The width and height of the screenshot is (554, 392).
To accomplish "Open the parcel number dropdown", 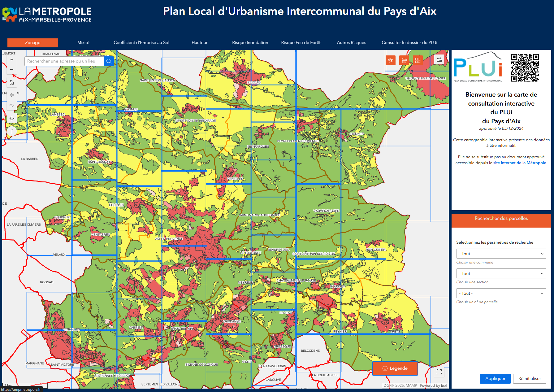I will 501,293.
